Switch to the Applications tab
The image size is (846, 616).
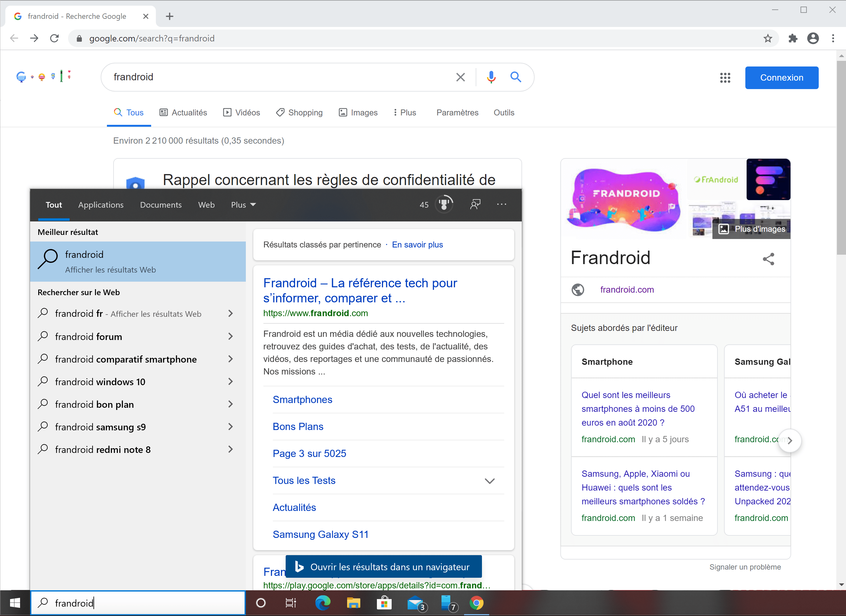(101, 205)
